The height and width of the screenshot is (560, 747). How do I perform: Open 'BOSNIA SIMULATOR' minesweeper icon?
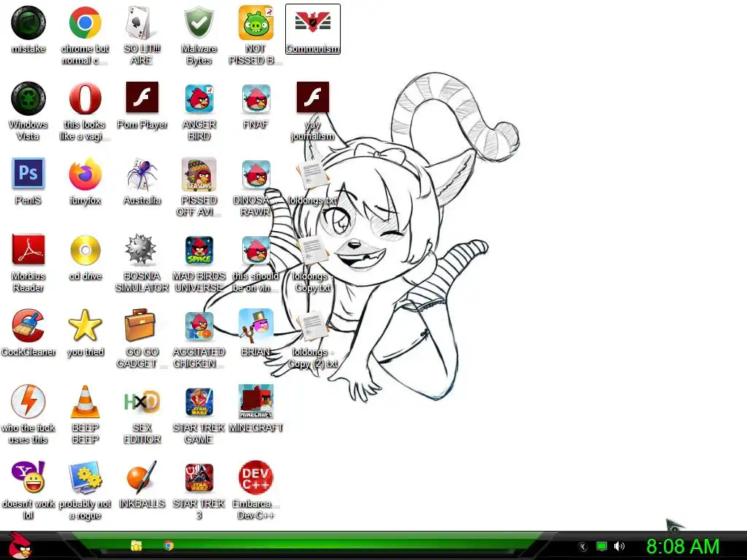[141, 249]
